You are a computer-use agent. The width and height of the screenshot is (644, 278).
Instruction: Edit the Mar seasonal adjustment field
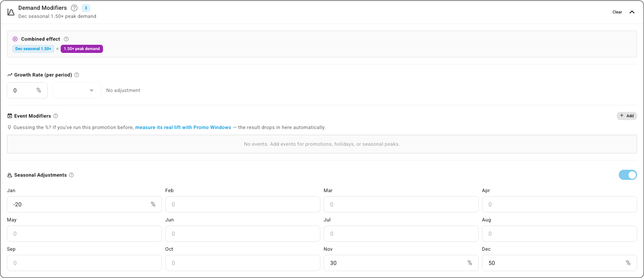[x=401, y=204]
